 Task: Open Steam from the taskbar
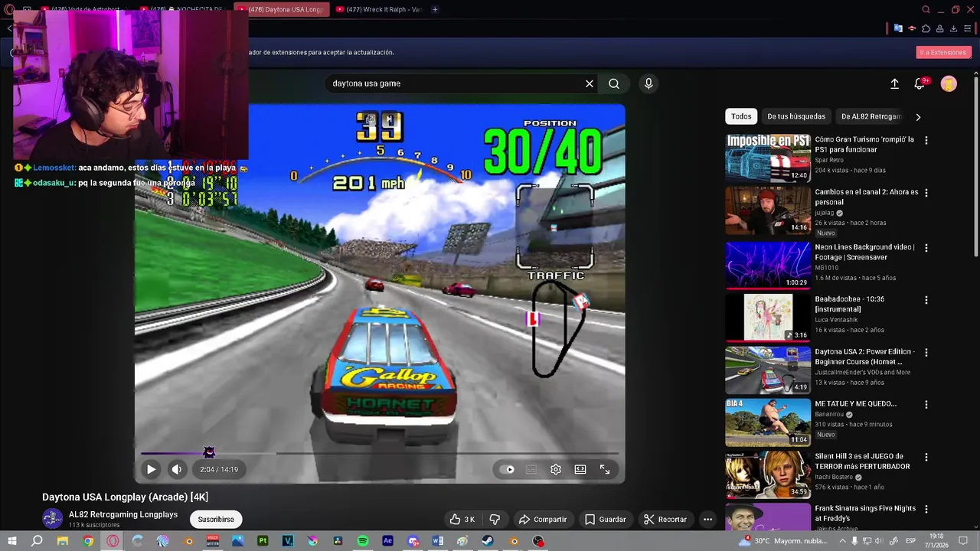(x=488, y=541)
